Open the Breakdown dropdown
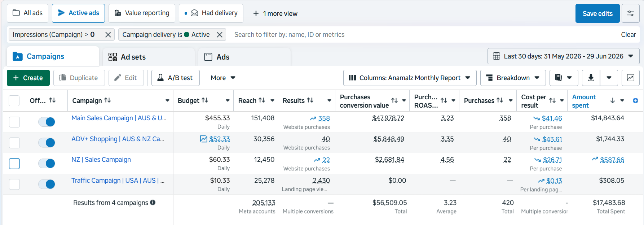This screenshot has height=225, width=644. (x=513, y=78)
